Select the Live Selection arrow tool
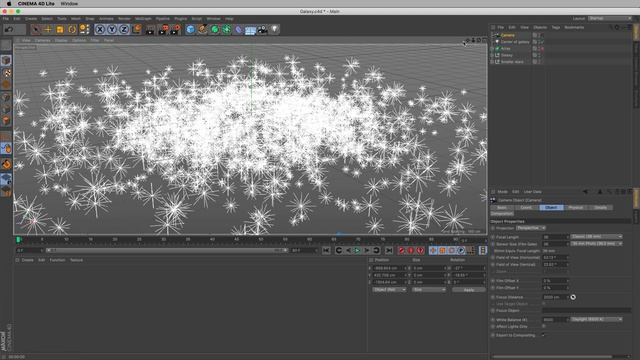 (36, 29)
